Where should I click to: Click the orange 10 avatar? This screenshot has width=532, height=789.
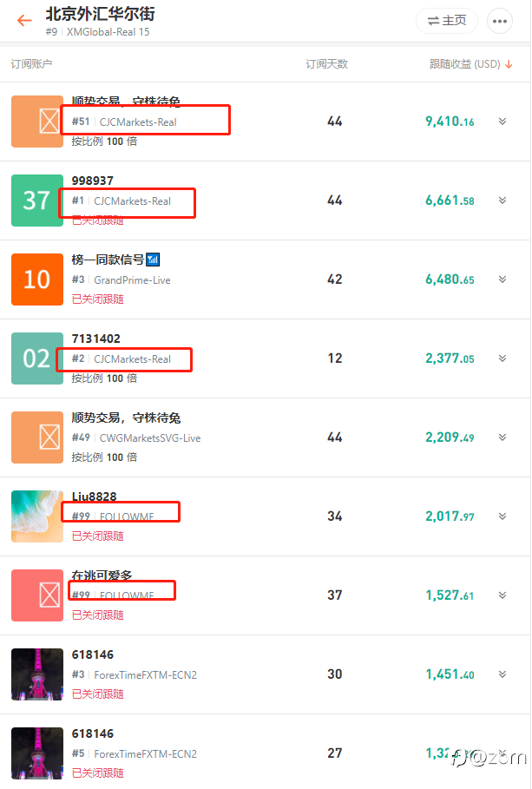coord(36,279)
